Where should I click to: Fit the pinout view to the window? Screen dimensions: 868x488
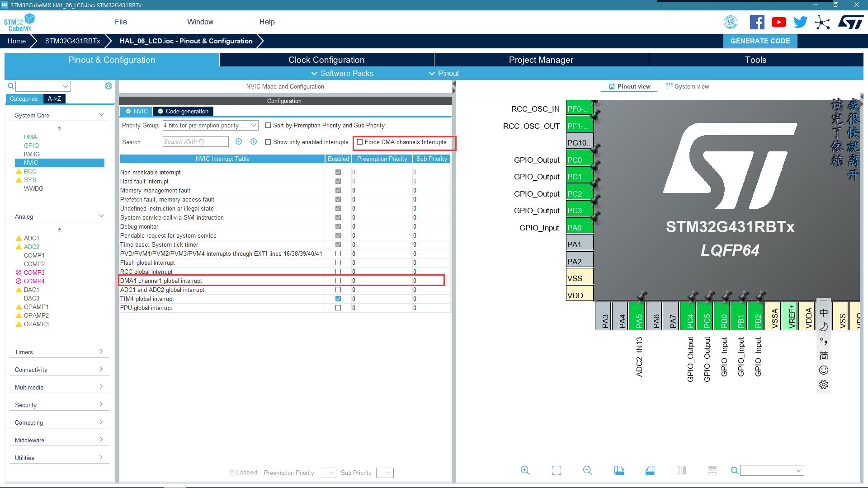tap(557, 470)
